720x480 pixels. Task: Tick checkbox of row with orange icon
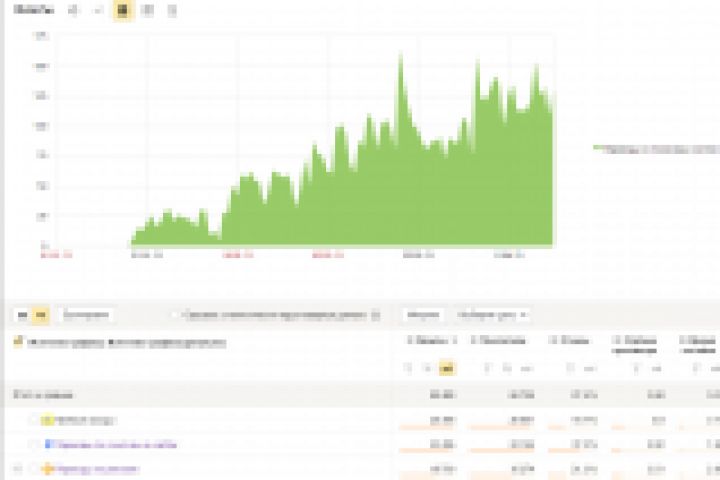[34, 469]
